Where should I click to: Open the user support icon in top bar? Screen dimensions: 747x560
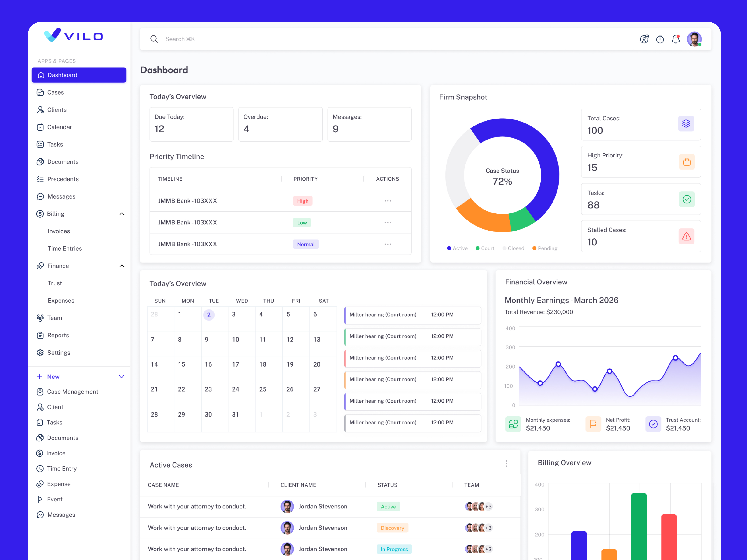(x=644, y=39)
